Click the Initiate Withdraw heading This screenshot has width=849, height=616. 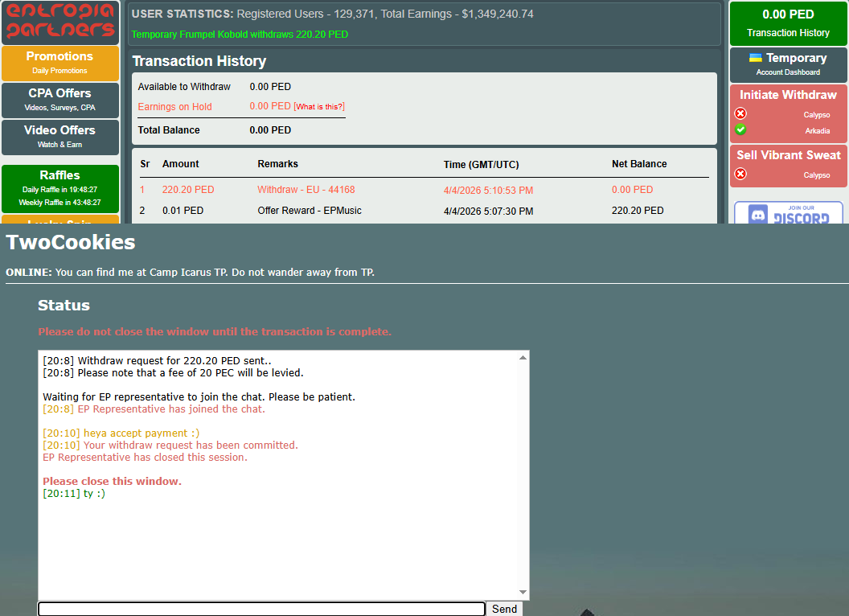[788, 95]
